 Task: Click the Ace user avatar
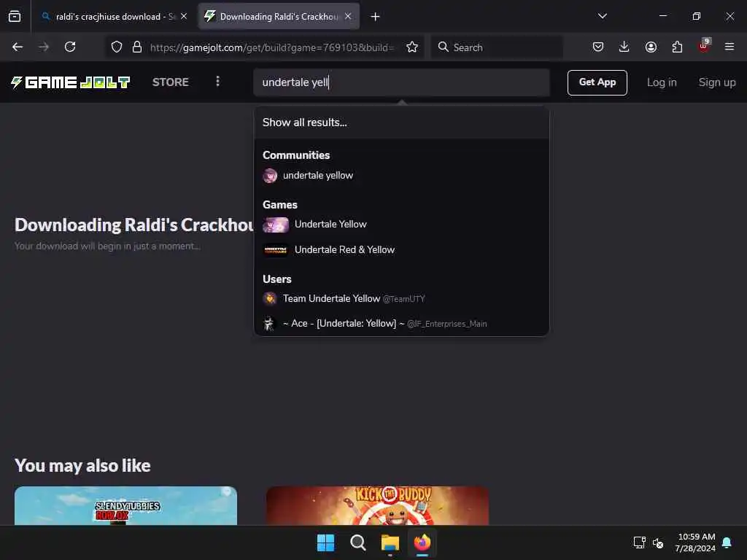(270, 324)
